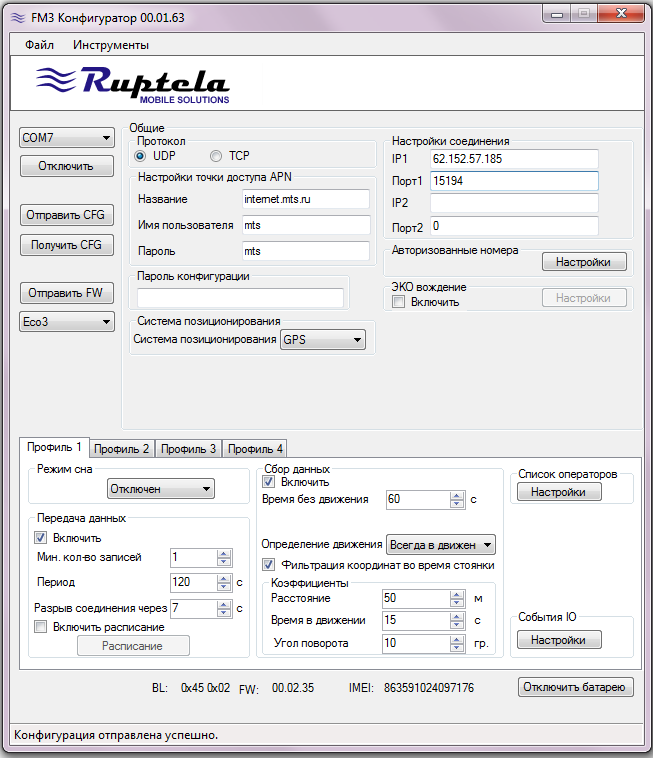Open the Инструменты menu
Screen dimensions: 653x758
pos(111,45)
